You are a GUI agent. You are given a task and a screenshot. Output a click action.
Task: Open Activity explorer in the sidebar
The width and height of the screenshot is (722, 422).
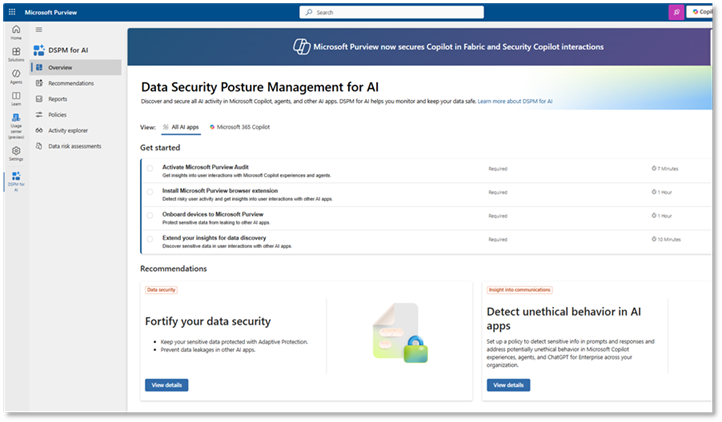point(70,130)
